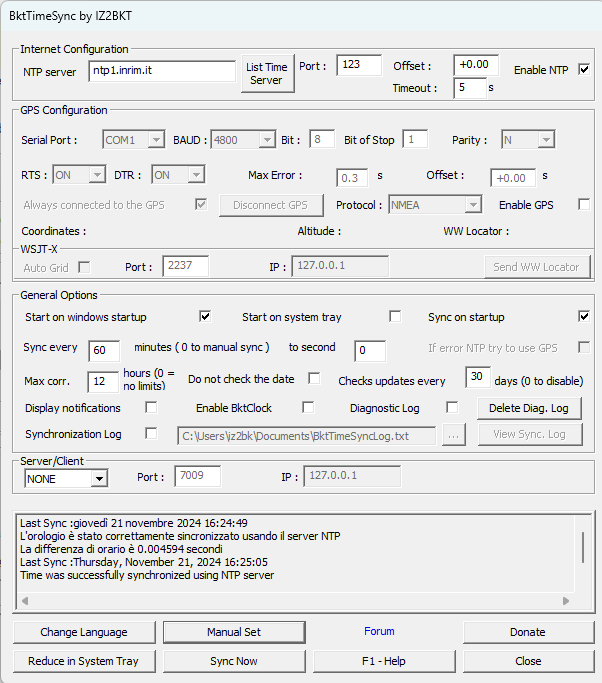Click the 'La differenza di orario' log line
The height and width of the screenshot is (683, 602).
point(122,549)
